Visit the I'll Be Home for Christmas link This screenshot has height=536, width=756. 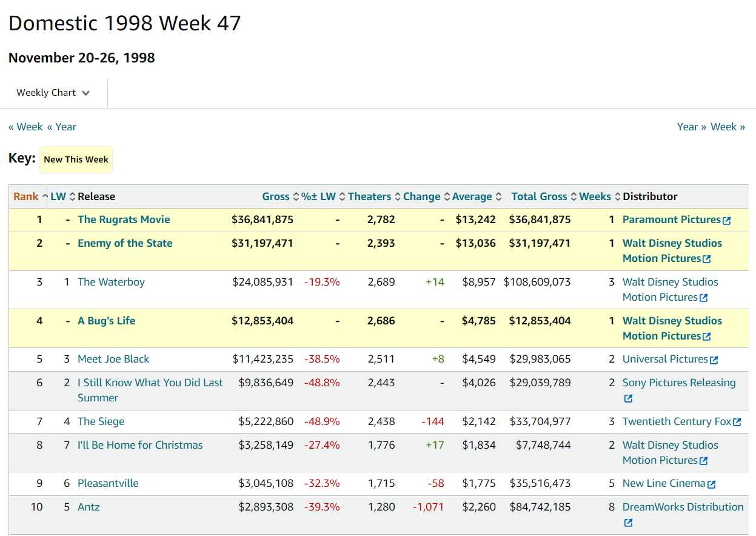click(x=140, y=445)
